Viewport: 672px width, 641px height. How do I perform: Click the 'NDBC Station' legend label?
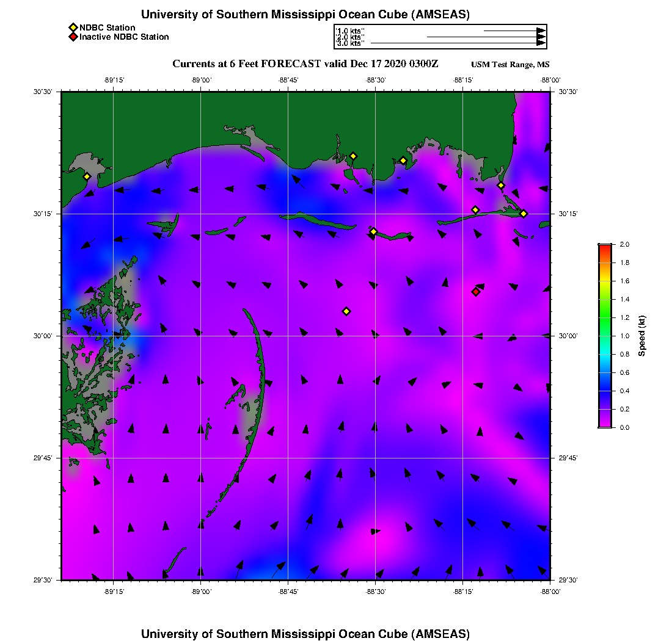108,27
